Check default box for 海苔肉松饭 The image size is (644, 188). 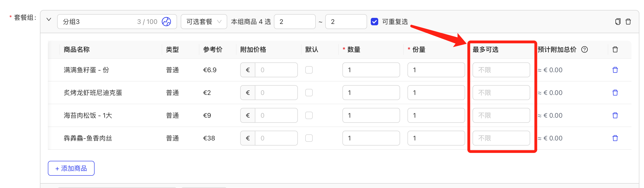pyautogui.click(x=309, y=115)
